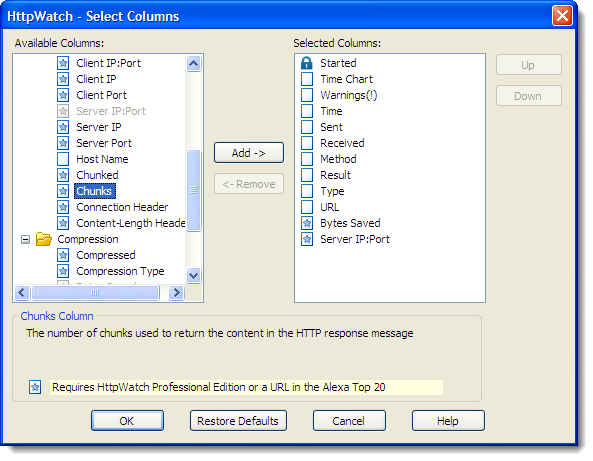Viewport: 593px width, 461px height.
Task: Select Client IP:Port in Available Columns
Action: (108, 63)
